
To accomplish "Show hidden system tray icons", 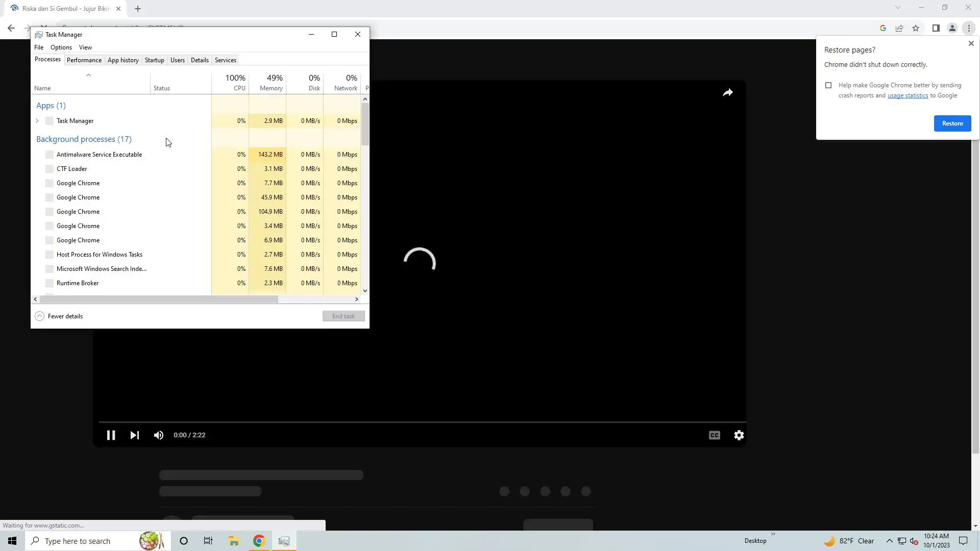I will click(x=889, y=541).
